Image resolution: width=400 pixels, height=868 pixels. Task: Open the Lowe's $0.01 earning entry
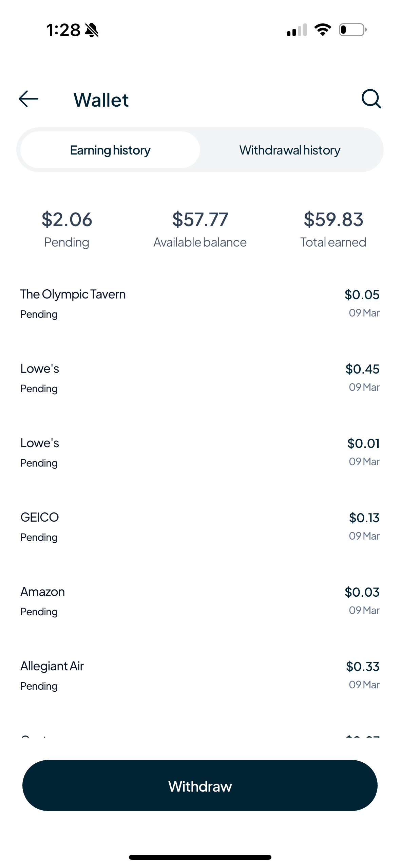[x=200, y=452]
